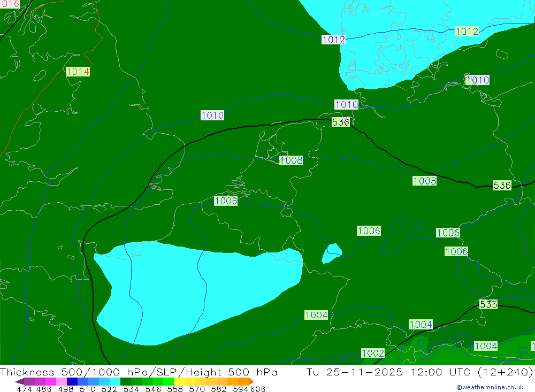535x392 pixels.
Task: Click the 1002 isobar label
Action: click(373, 353)
